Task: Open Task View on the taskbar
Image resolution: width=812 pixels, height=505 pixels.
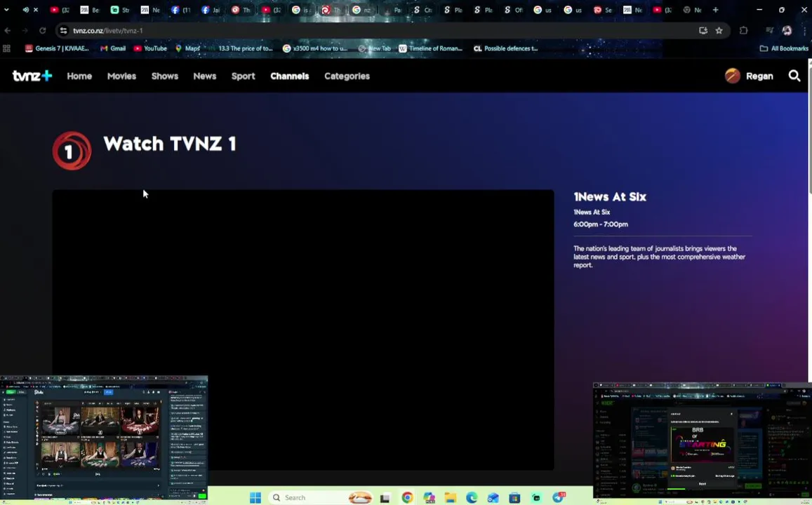Action: [x=385, y=498]
